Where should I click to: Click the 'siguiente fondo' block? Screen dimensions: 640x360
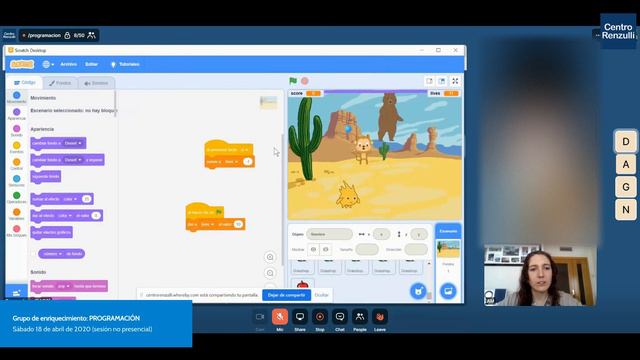[x=46, y=176]
